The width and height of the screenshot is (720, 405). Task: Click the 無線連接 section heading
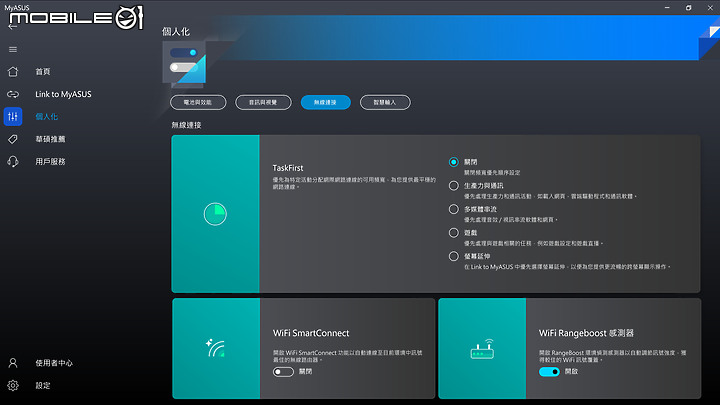tap(186, 125)
